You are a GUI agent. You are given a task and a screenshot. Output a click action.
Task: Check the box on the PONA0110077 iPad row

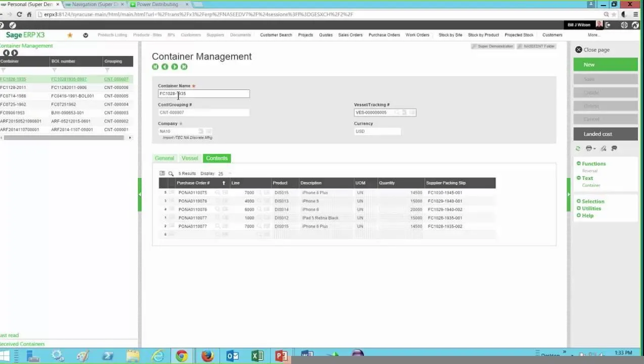coord(171,218)
